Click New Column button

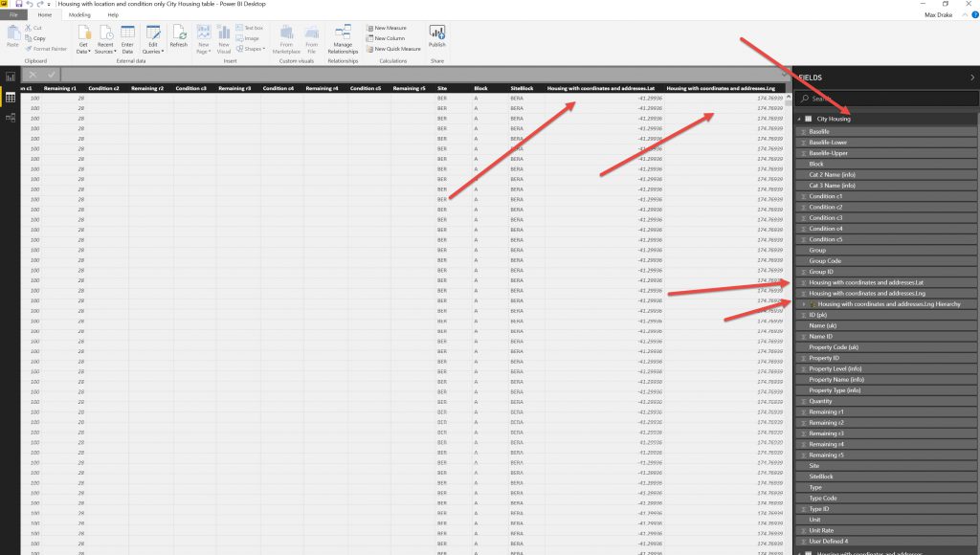[392, 38]
